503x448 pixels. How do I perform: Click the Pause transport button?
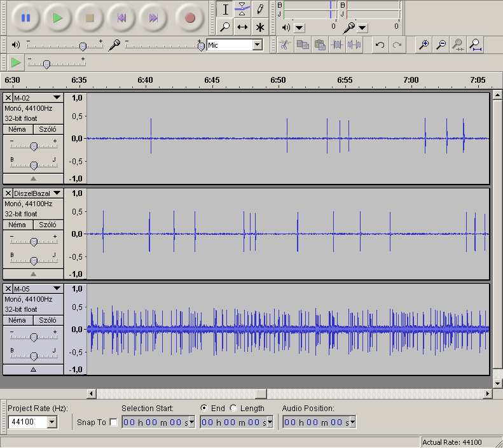coord(25,18)
